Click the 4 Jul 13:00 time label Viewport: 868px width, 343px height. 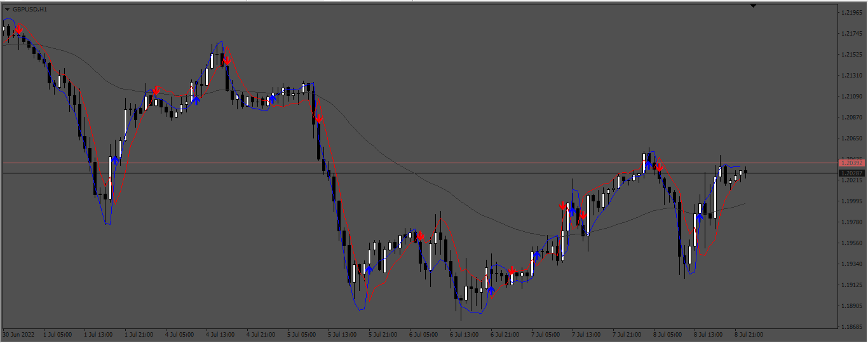pyautogui.click(x=221, y=334)
